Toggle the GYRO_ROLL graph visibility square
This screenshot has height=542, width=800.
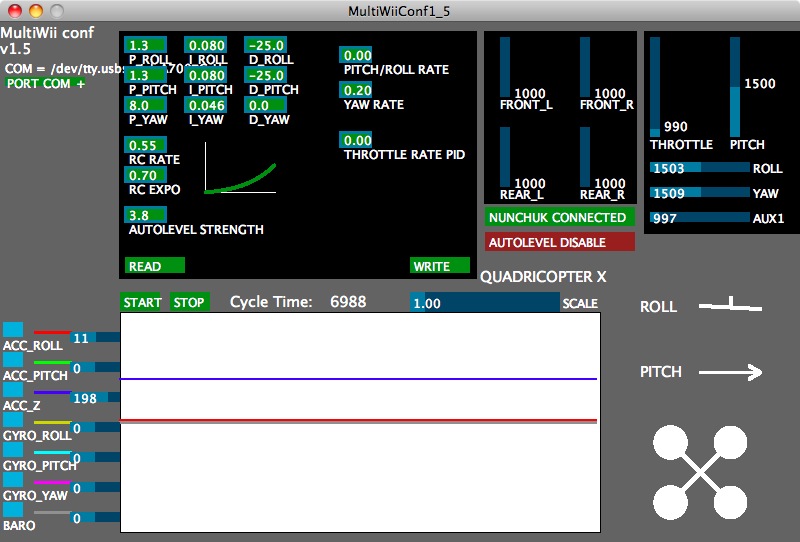click(13, 420)
